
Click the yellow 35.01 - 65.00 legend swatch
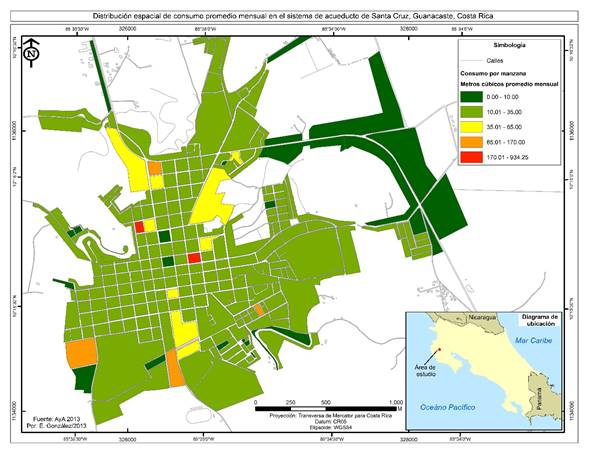[x=471, y=127]
